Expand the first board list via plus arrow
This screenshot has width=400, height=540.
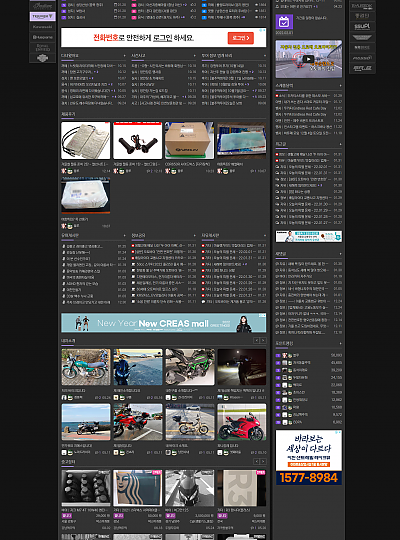[124, 55]
